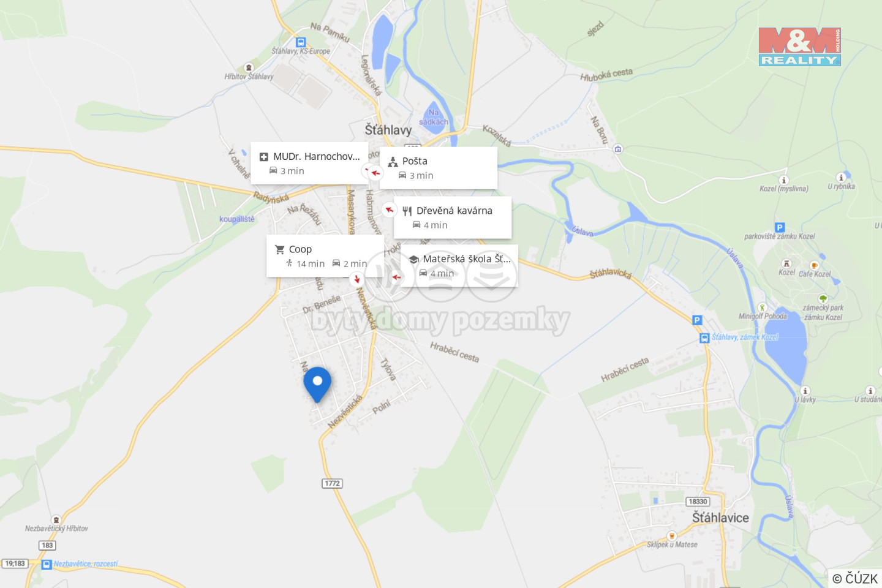Click the Kozel (myslivna) info marker
Screen dimensions: 882x588
[783, 180]
